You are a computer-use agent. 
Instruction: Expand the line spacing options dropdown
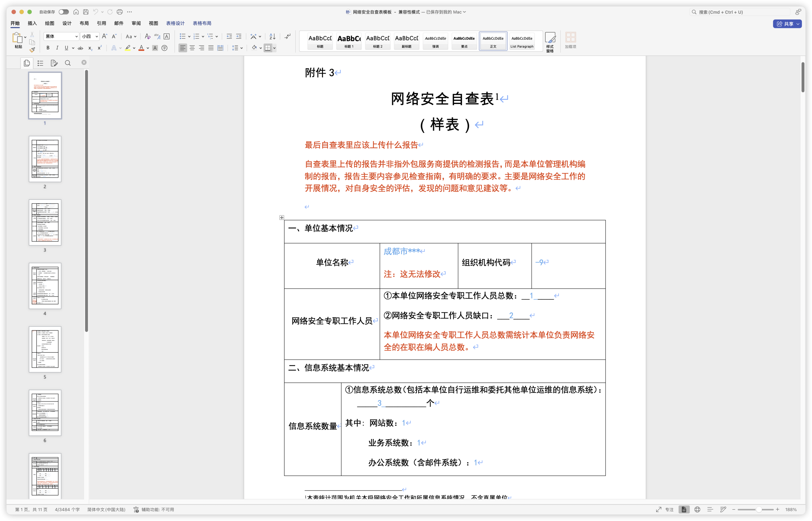tap(241, 48)
